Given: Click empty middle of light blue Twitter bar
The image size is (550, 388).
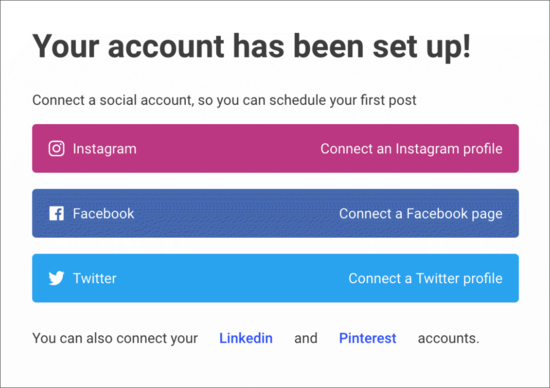Looking at the screenshot, I should [x=232, y=278].
